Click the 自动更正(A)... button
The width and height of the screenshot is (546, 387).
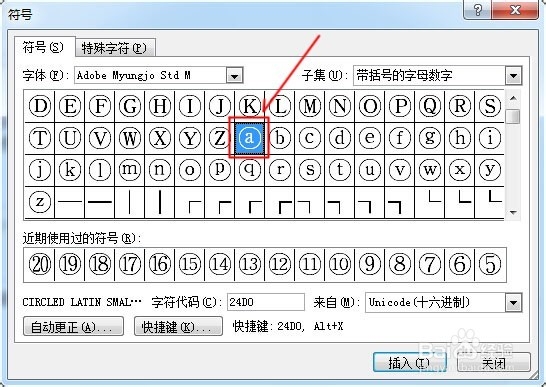coord(73,326)
